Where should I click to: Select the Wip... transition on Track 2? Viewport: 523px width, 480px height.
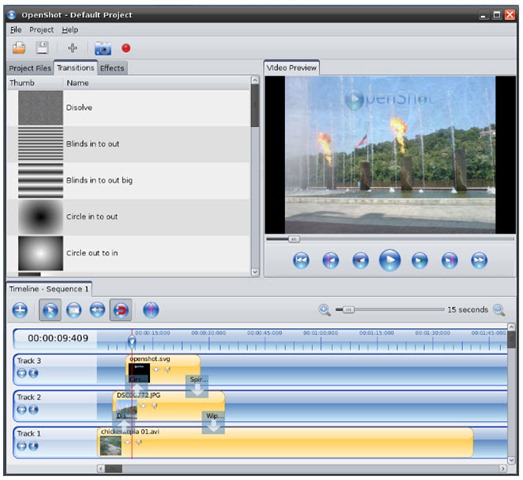click(x=213, y=422)
